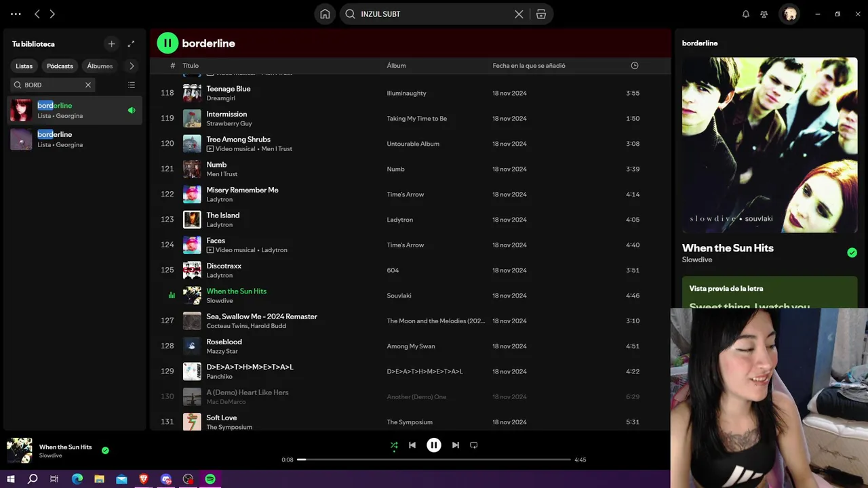The height and width of the screenshot is (488, 868).
Task: Clear the BORD library search
Action: click(87, 85)
